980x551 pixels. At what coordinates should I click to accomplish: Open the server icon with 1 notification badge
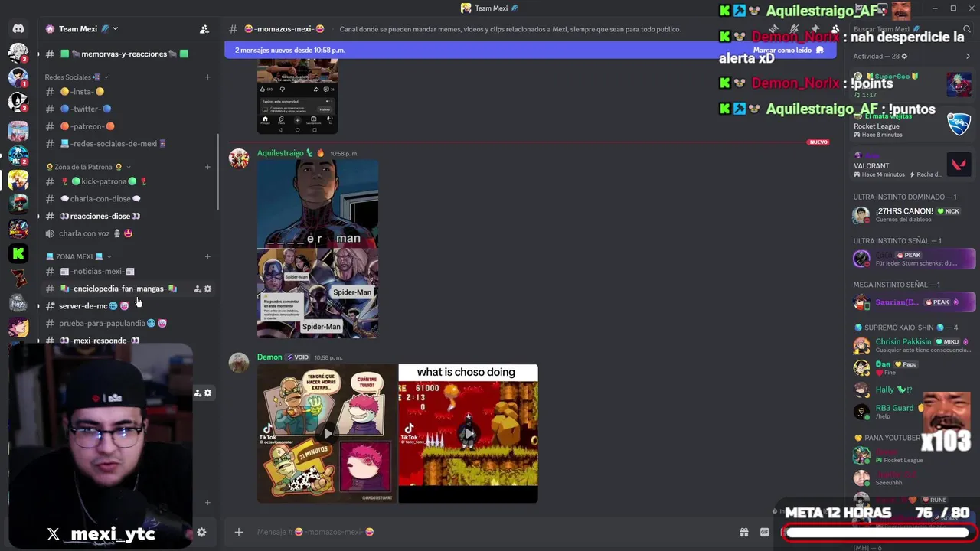tap(18, 78)
